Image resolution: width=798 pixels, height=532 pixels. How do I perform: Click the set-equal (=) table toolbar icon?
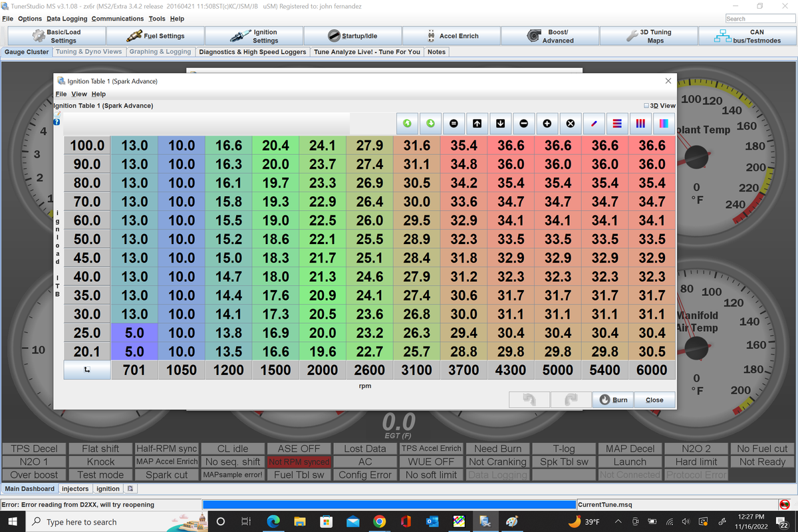[x=454, y=124]
